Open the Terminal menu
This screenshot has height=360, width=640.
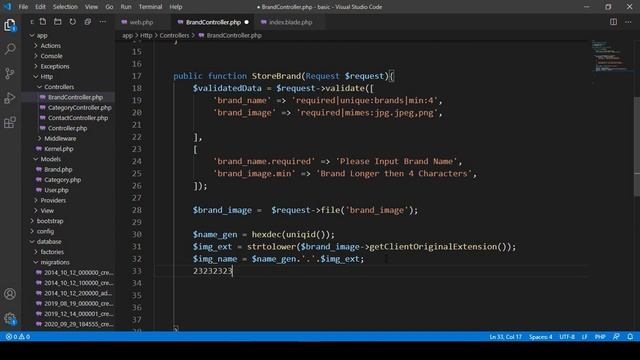[x=150, y=7]
